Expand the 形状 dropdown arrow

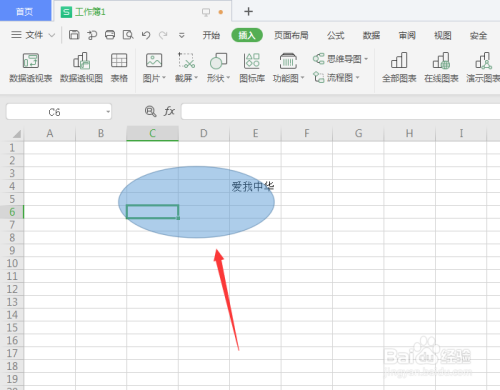[x=228, y=78]
